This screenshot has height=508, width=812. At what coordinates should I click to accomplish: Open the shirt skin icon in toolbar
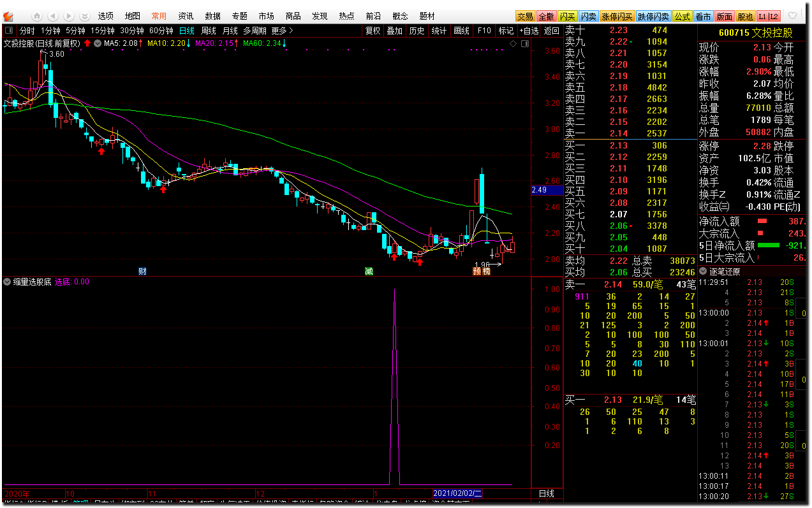[792, 16]
